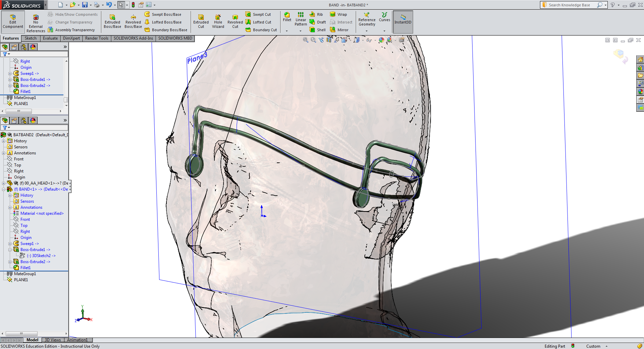Toggle No External References
Viewport: 644px width, 349px height.
pos(36,23)
